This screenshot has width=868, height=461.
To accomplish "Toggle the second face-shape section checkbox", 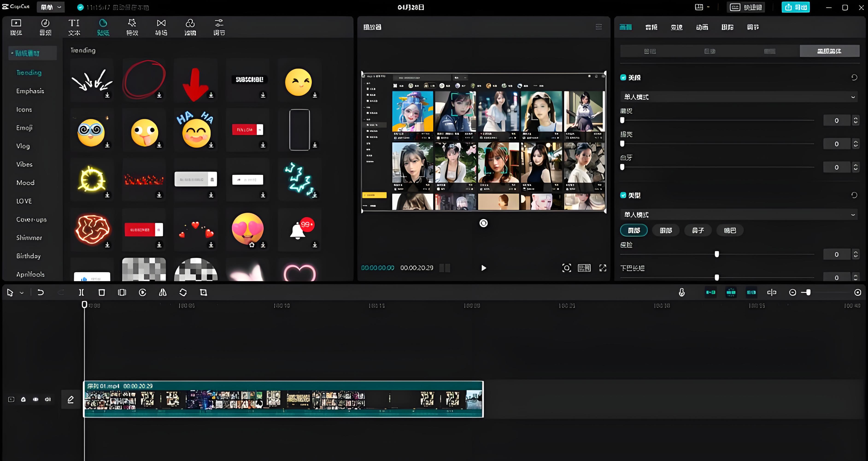I will [x=623, y=195].
